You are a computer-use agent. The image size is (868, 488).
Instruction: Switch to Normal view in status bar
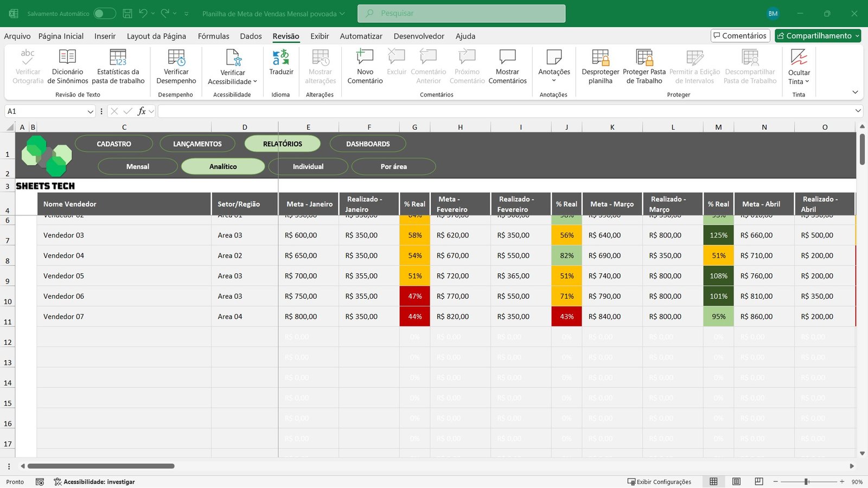click(713, 481)
